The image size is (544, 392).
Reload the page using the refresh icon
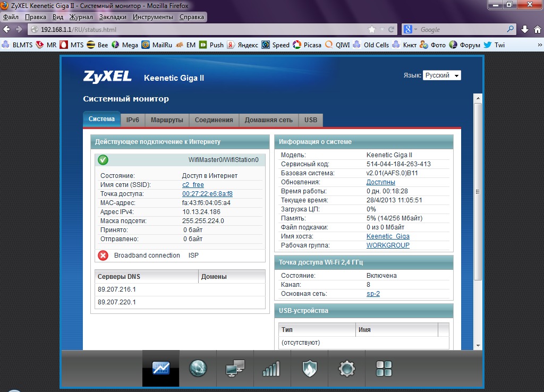[x=392, y=30]
